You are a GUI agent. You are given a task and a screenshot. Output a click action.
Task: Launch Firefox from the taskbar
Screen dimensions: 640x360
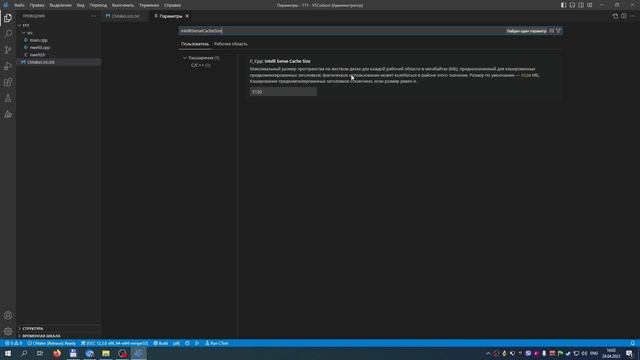(57, 353)
